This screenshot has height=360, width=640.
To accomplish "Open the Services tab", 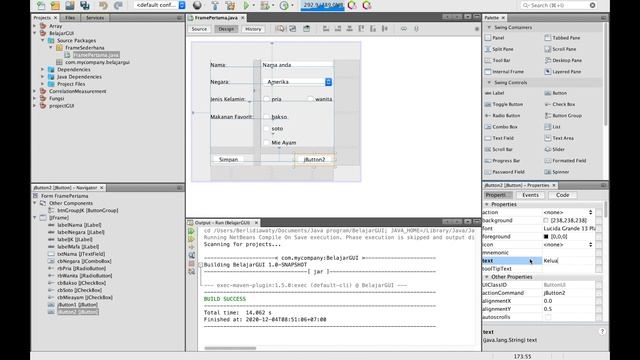I will (95, 18).
